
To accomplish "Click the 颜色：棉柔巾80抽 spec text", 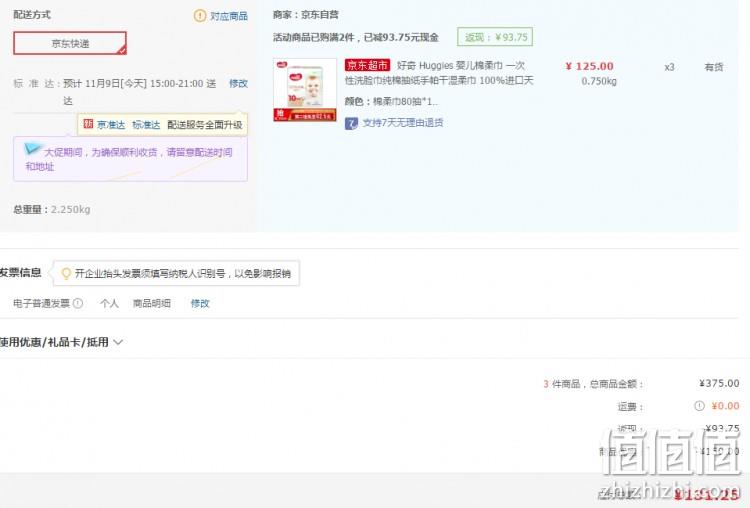I will pos(391,101).
